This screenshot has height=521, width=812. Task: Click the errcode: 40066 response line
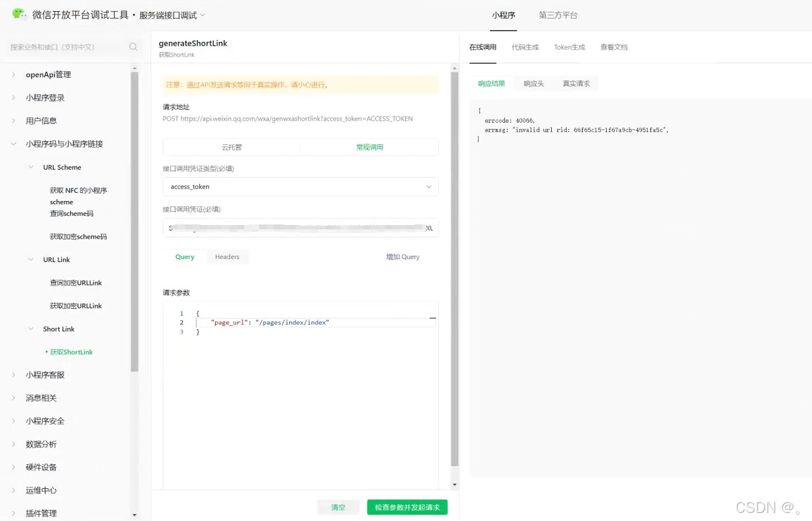click(510, 121)
